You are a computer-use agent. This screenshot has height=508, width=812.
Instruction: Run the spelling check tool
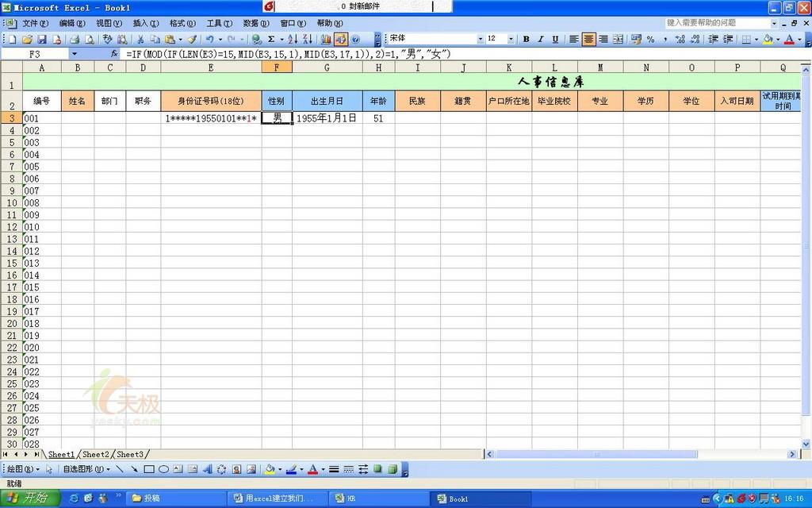[x=107, y=39]
